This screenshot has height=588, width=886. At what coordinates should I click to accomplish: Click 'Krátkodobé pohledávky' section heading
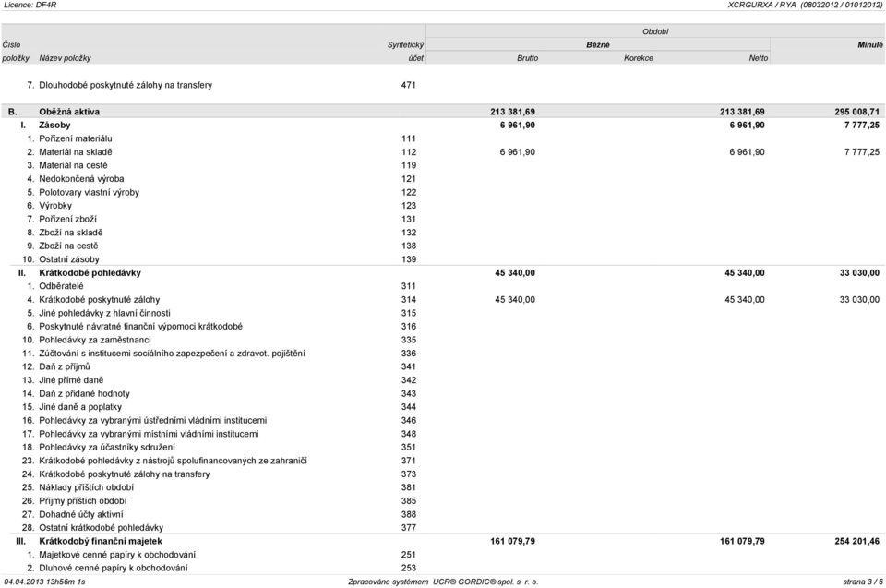click(90, 272)
